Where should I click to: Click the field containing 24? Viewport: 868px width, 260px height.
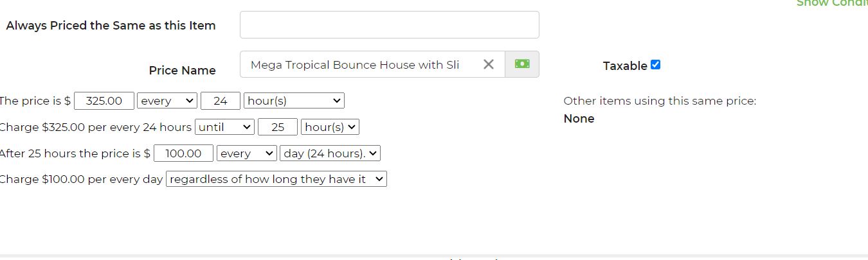[221, 101]
